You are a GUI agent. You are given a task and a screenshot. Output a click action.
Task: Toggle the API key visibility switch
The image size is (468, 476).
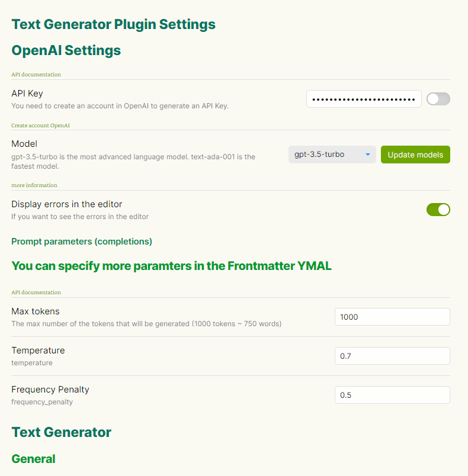(x=438, y=99)
